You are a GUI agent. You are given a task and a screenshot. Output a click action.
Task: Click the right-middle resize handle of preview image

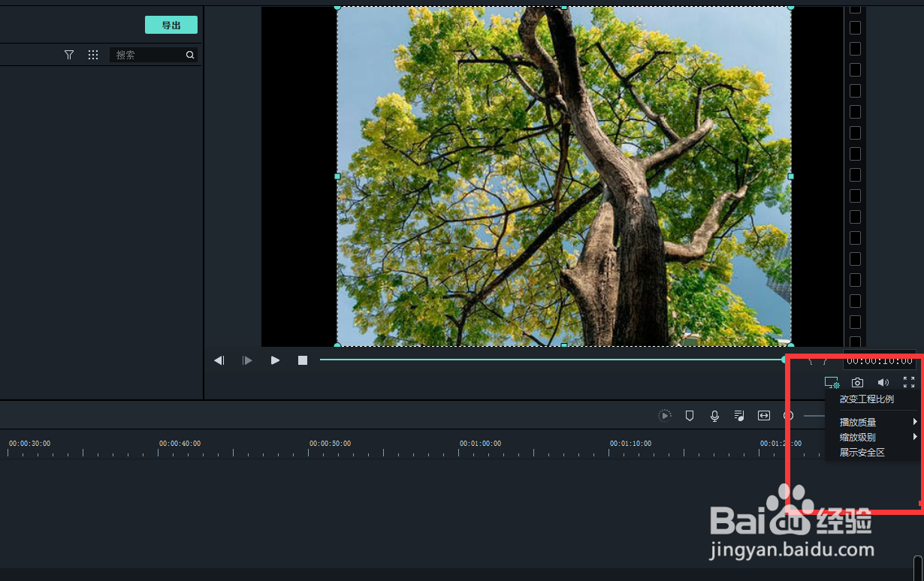[x=790, y=176]
